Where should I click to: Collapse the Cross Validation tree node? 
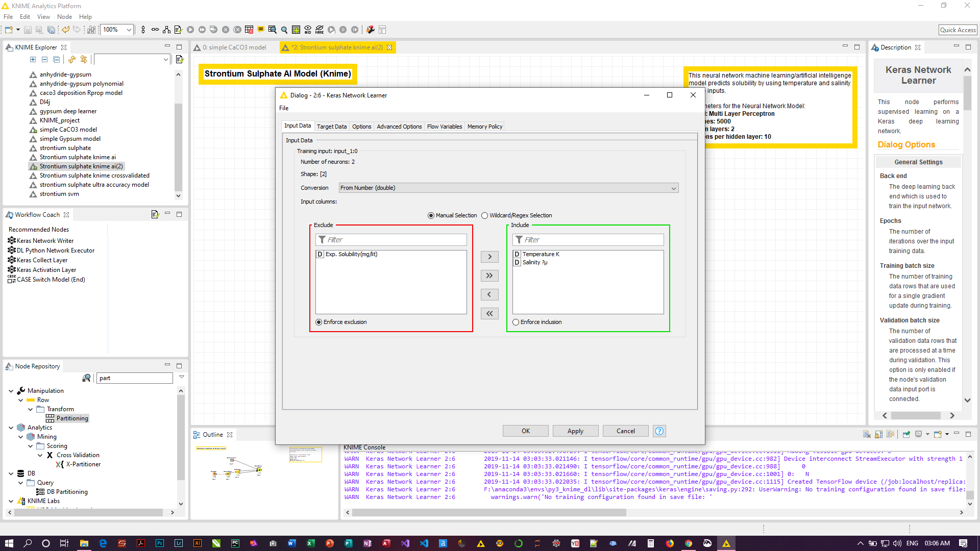point(40,455)
